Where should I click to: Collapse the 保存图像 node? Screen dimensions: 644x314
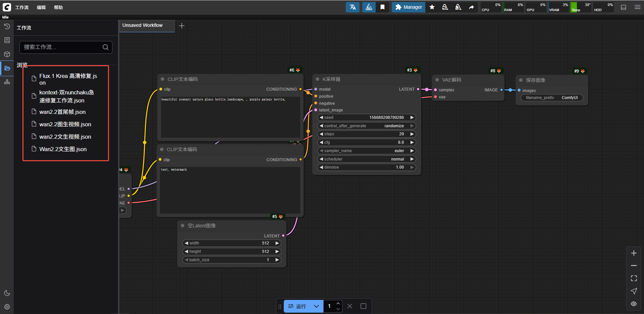[x=521, y=80]
